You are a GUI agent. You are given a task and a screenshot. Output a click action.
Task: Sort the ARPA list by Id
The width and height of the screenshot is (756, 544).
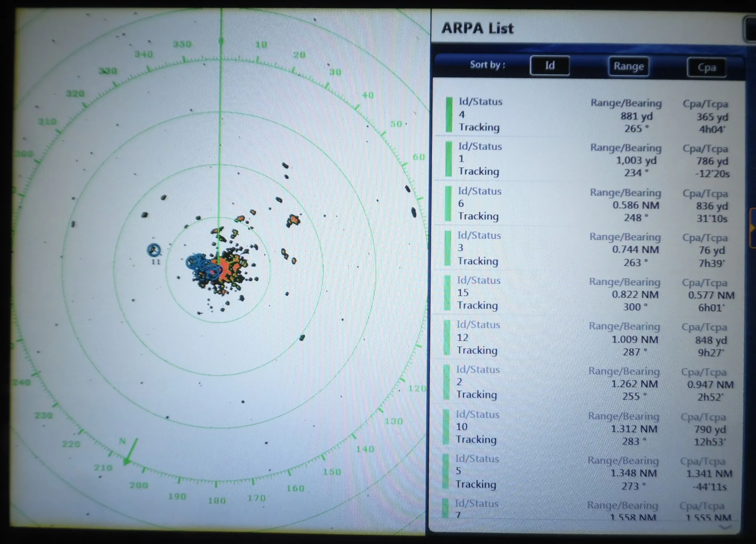pos(550,65)
